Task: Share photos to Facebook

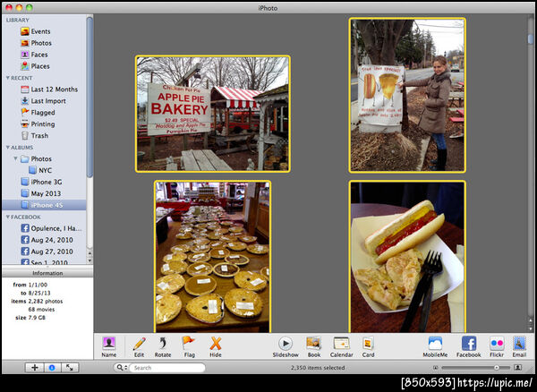Action: (469, 347)
